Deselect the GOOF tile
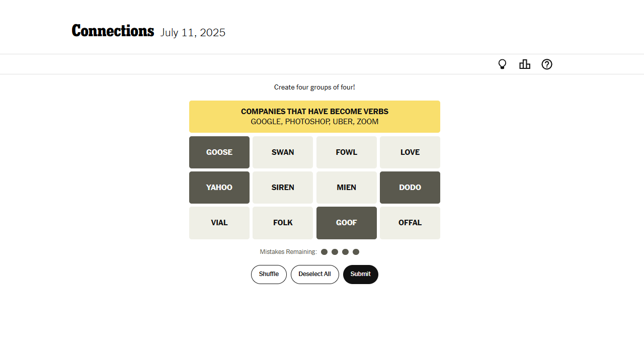Image resolution: width=644 pixels, height=362 pixels. point(347,223)
